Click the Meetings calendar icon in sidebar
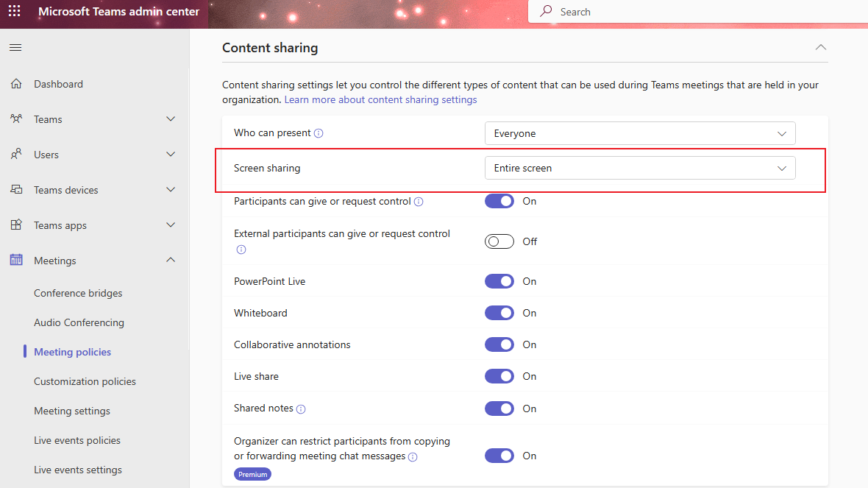This screenshot has height=488, width=868. [15, 261]
